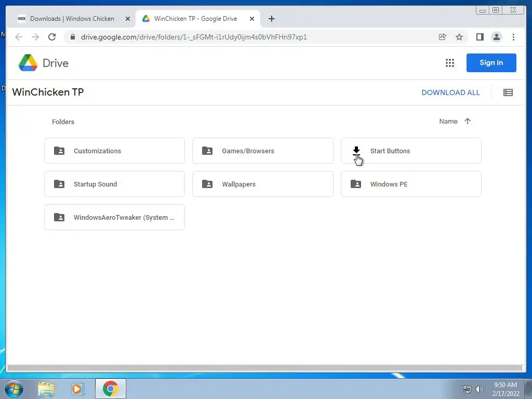Viewport: 532px width, 399px height.
Task: Close the WinChicken TP Google Drive tab
Action: [252, 19]
